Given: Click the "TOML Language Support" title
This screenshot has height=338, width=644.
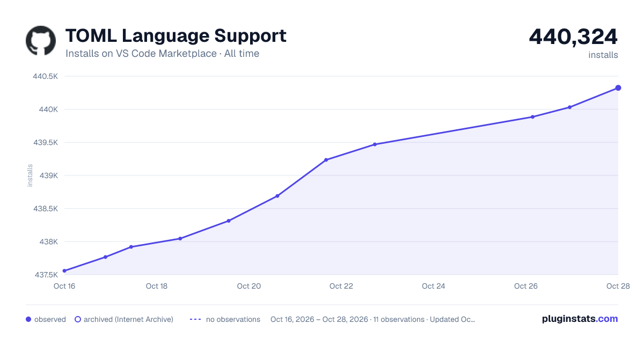Looking at the screenshot, I should pos(176,36).
